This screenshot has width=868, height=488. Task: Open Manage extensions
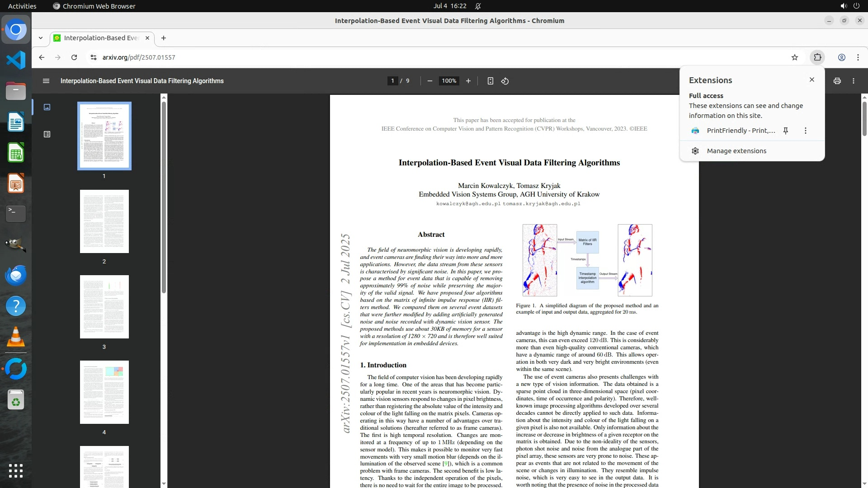(x=736, y=151)
